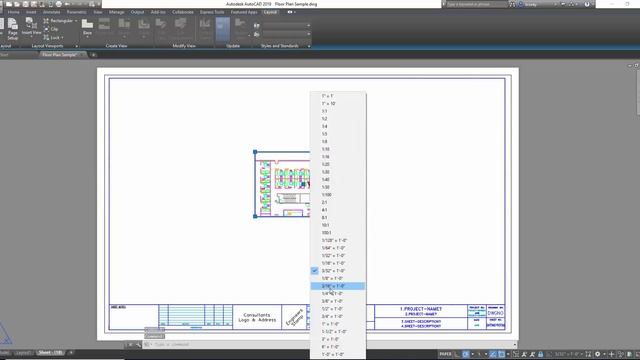This screenshot has width=640, height=360.
Task: Open the Manage ribbon tab
Action: coord(116,12)
